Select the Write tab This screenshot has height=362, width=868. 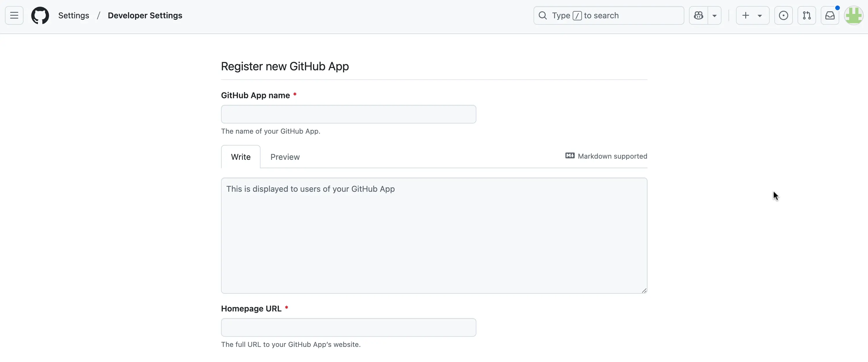(x=241, y=157)
